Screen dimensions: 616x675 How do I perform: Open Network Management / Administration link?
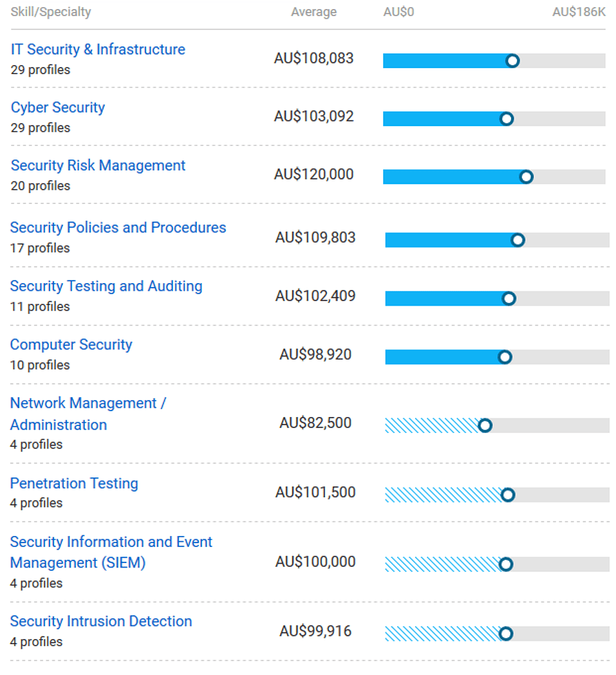(x=88, y=403)
